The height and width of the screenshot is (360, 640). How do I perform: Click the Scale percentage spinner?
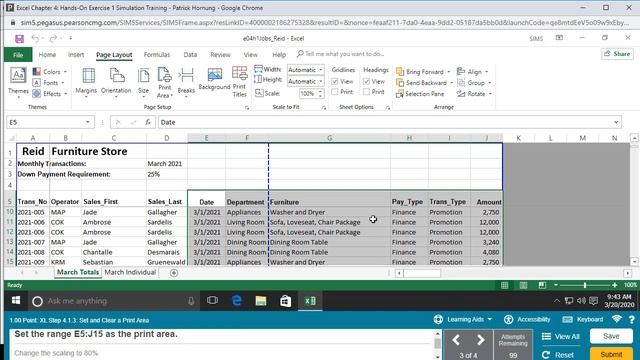[x=320, y=93]
